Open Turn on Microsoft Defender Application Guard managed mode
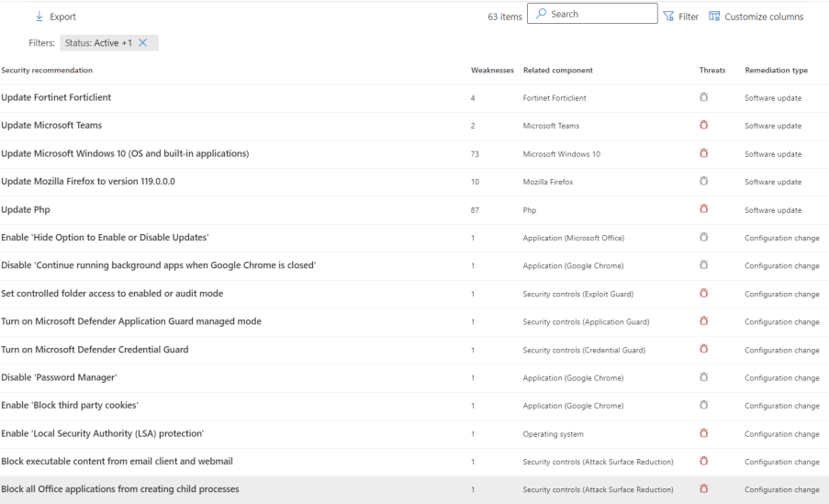 131,321
